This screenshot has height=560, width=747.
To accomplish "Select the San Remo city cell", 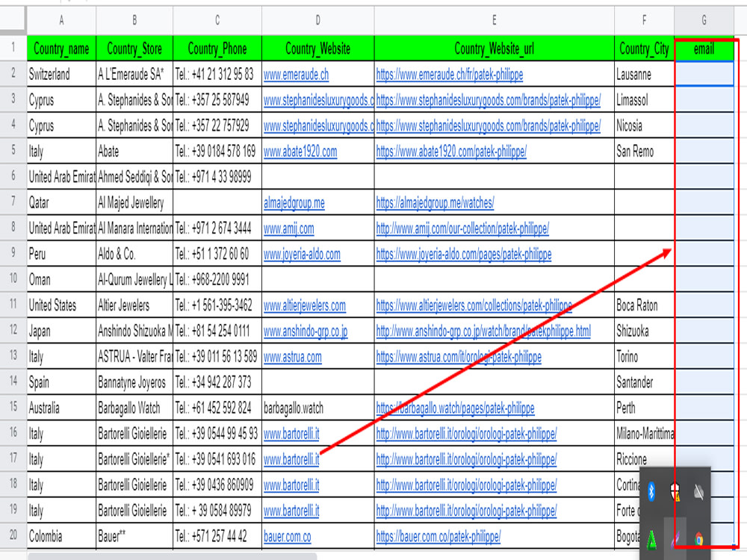I will (x=644, y=152).
